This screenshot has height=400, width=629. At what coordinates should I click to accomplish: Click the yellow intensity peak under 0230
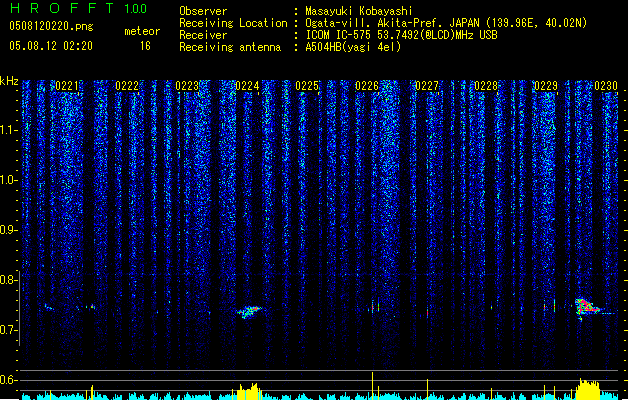588,389
